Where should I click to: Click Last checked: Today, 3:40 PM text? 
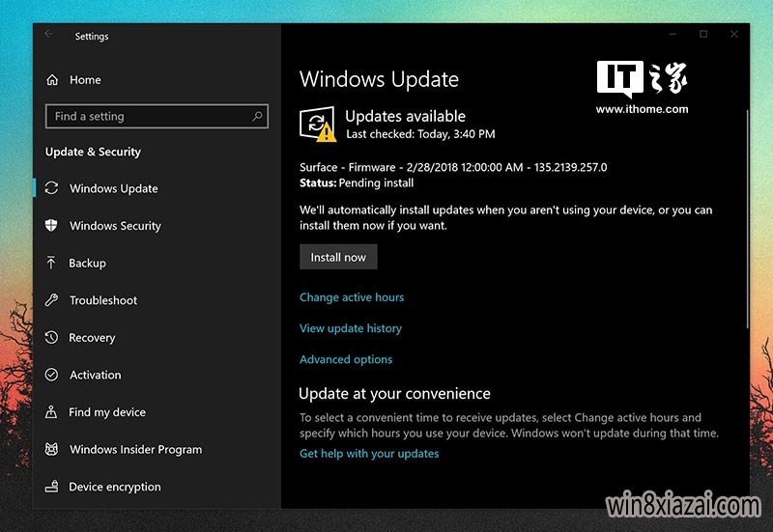click(x=420, y=134)
